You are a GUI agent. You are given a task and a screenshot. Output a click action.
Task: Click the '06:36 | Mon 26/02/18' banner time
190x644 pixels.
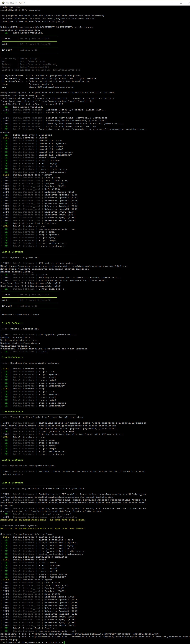[x=35, y=38]
